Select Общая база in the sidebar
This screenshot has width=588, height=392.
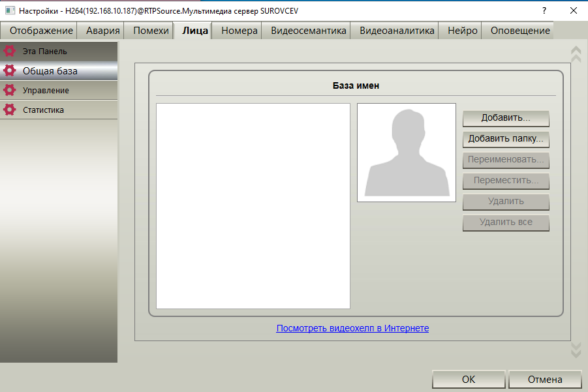point(59,70)
